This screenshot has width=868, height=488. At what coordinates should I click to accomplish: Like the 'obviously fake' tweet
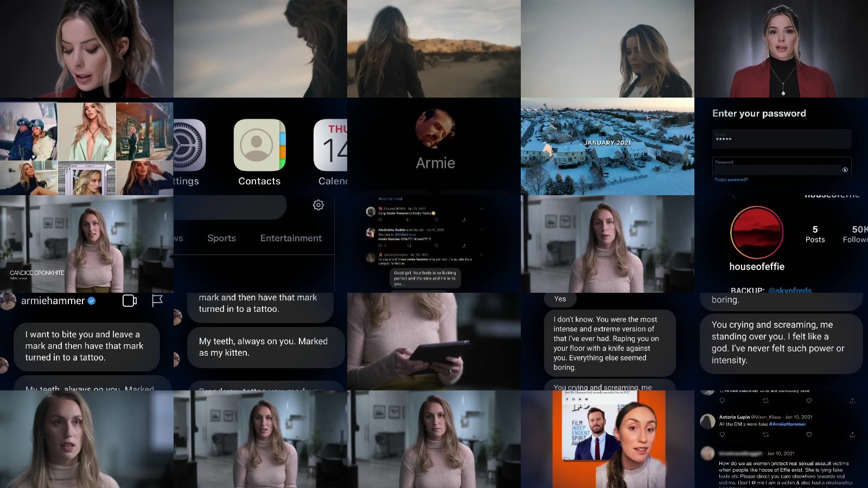click(x=809, y=401)
